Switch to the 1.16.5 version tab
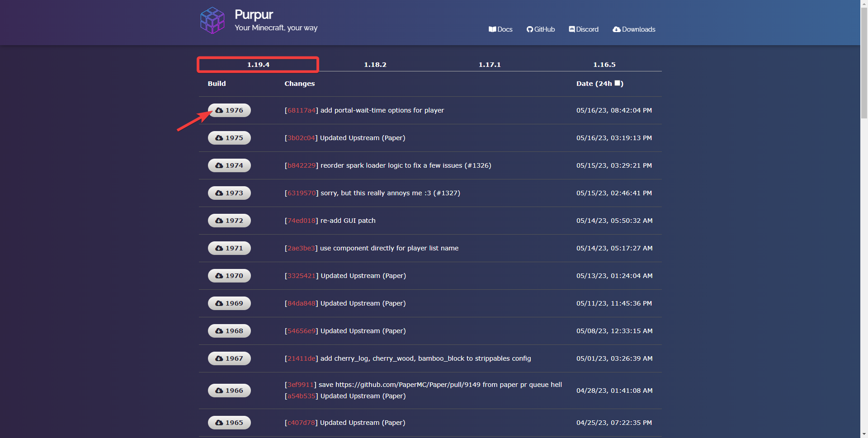868x438 pixels. click(x=604, y=64)
